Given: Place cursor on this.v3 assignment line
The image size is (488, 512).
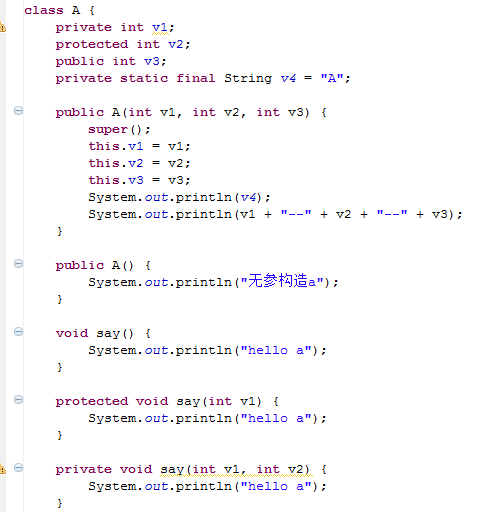Looking at the screenshot, I should point(139,181).
